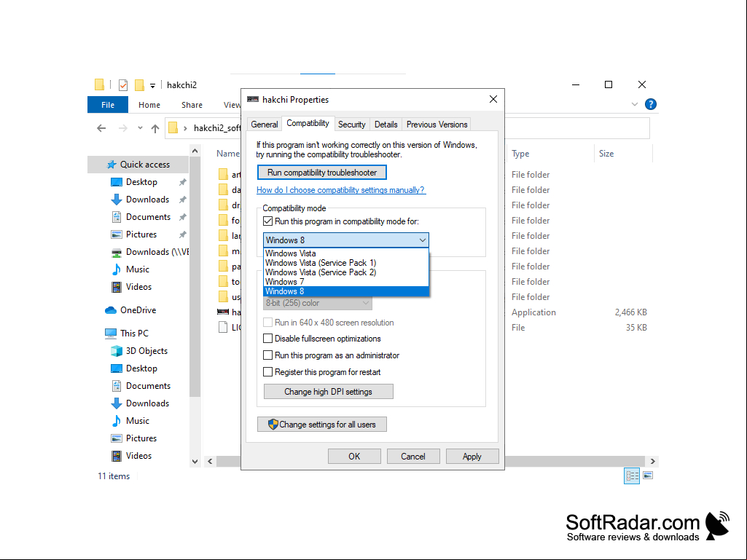The width and height of the screenshot is (747, 560).
Task: Choose Windows Vista from the list
Action: tap(346, 253)
